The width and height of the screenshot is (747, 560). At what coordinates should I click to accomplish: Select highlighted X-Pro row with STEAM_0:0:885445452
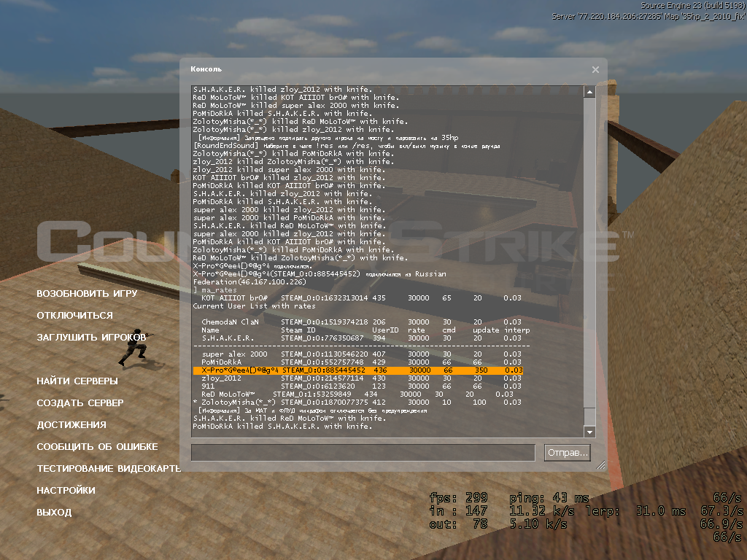click(358, 370)
